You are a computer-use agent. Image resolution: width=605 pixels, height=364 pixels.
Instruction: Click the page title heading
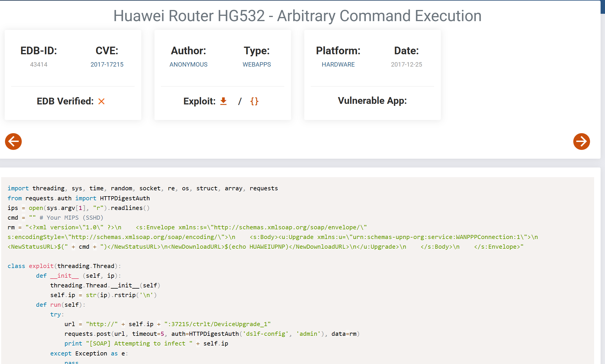pos(297,16)
